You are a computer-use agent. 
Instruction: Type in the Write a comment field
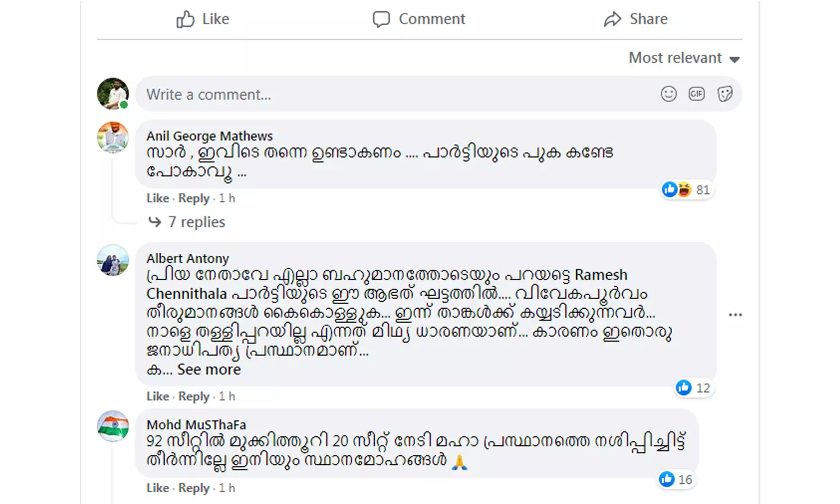(x=392, y=94)
